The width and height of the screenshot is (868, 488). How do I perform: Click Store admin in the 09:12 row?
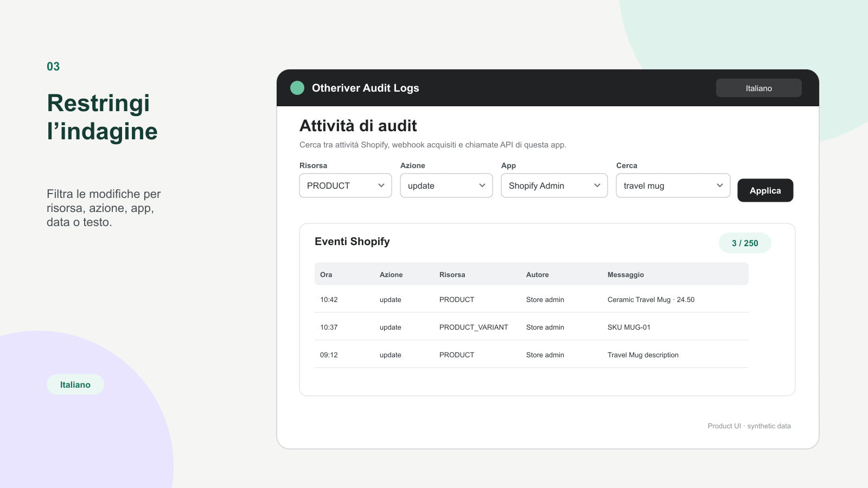(545, 355)
